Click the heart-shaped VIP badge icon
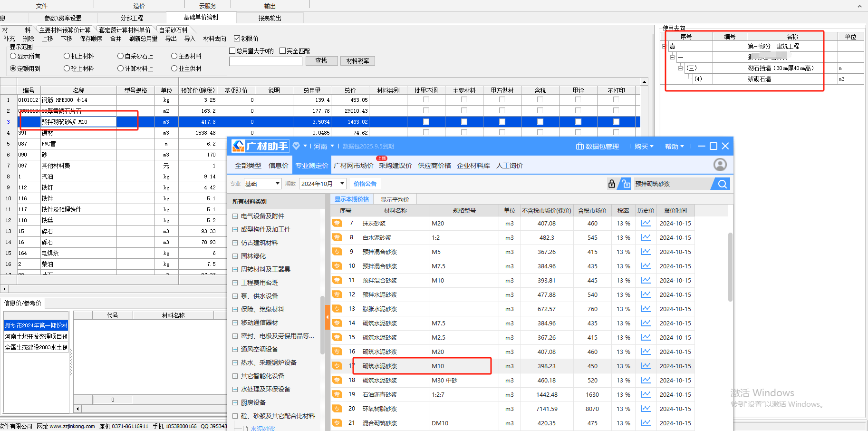 (296, 146)
